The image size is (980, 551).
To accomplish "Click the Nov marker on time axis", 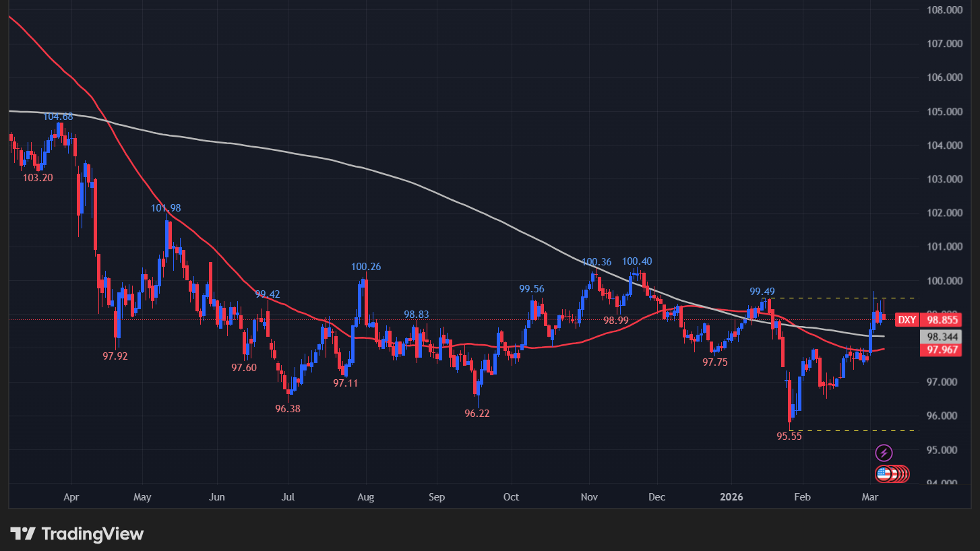I will click(590, 497).
